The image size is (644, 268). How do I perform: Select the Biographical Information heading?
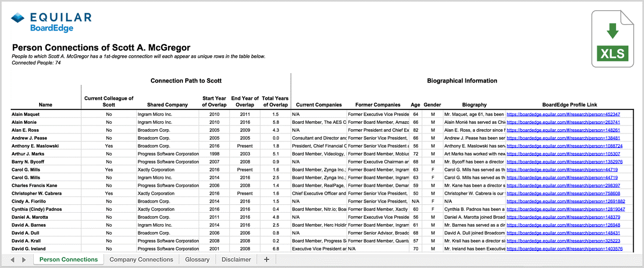pyautogui.click(x=462, y=81)
